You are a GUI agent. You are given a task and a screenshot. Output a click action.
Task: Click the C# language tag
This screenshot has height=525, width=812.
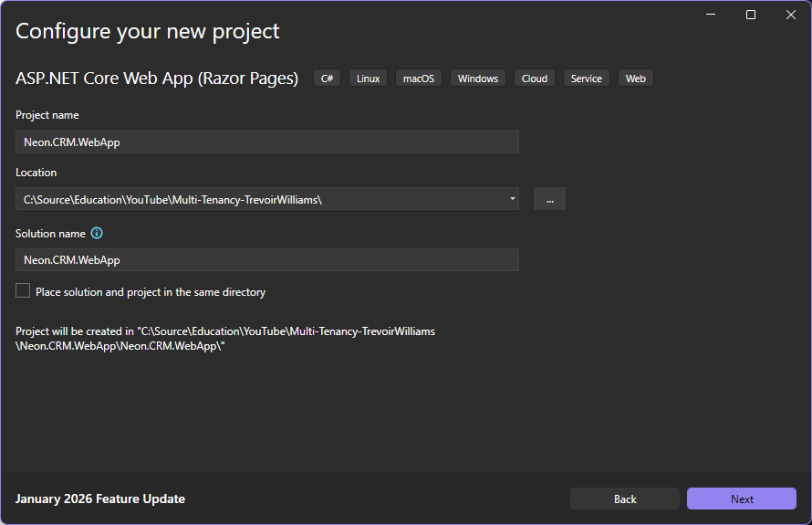point(327,79)
